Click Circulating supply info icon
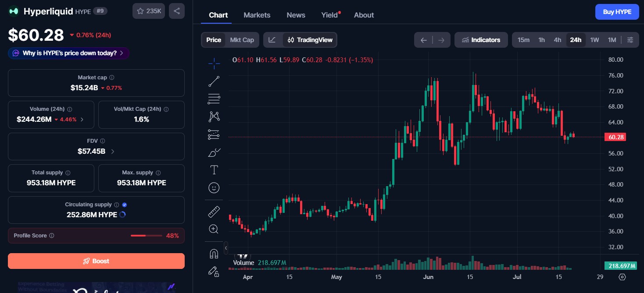The width and height of the screenshot is (644, 293). click(x=116, y=205)
